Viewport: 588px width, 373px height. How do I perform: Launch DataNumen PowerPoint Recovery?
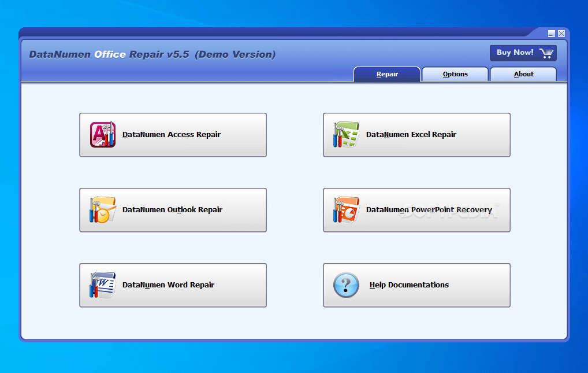click(x=416, y=210)
